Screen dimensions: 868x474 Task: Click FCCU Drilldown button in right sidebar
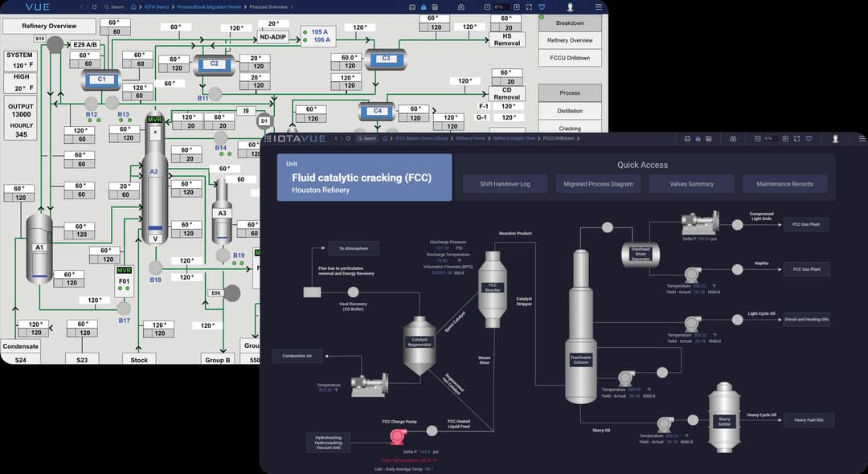570,58
